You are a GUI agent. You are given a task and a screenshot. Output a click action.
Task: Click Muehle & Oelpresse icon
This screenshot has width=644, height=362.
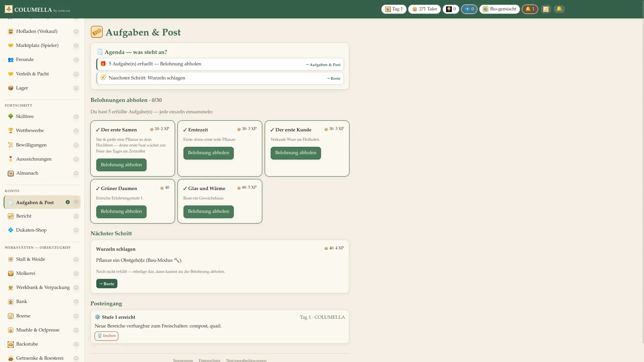click(11, 330)
